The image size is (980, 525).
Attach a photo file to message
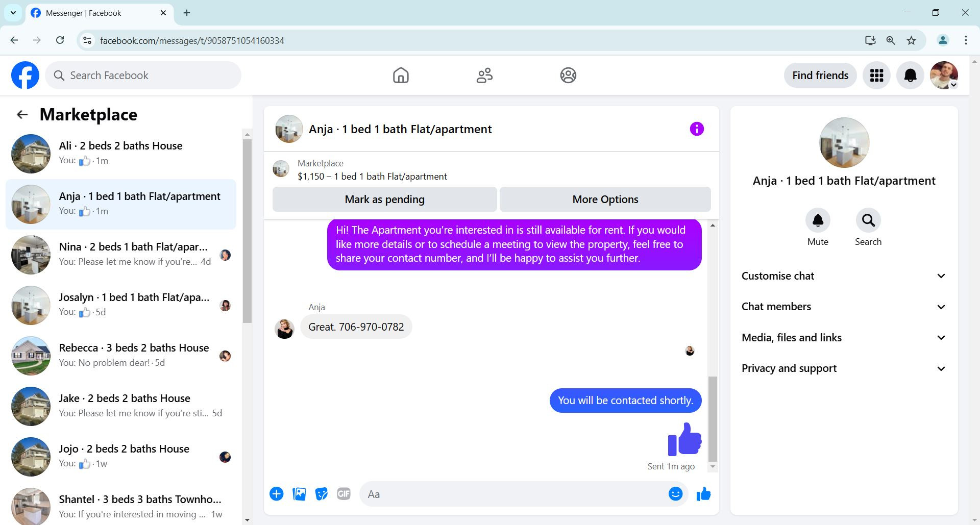[x=299, y=494]
